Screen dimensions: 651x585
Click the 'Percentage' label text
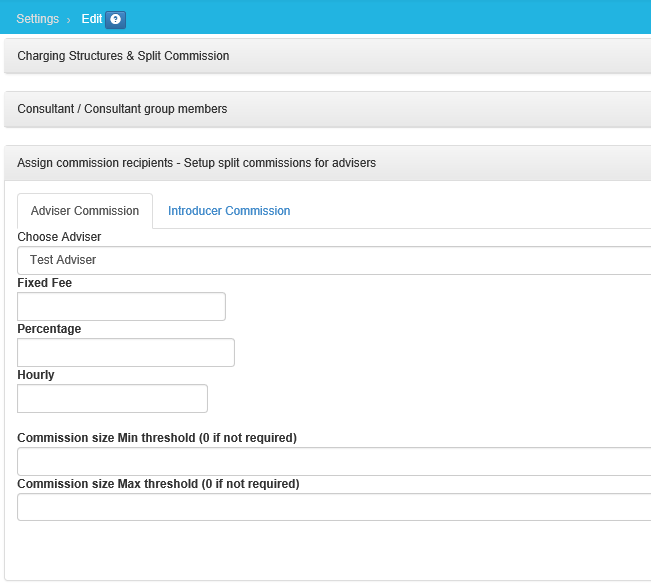click(x=49, y=329)
